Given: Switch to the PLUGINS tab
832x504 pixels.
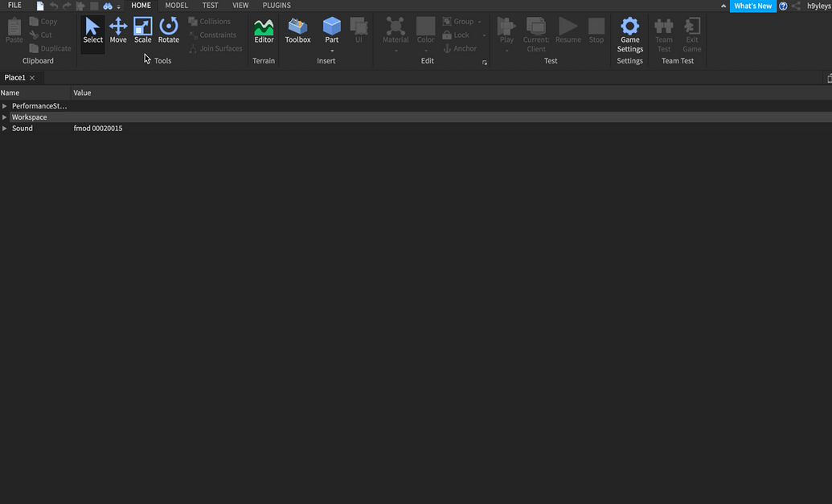Looking at the screenshot, I should [277, 6].
